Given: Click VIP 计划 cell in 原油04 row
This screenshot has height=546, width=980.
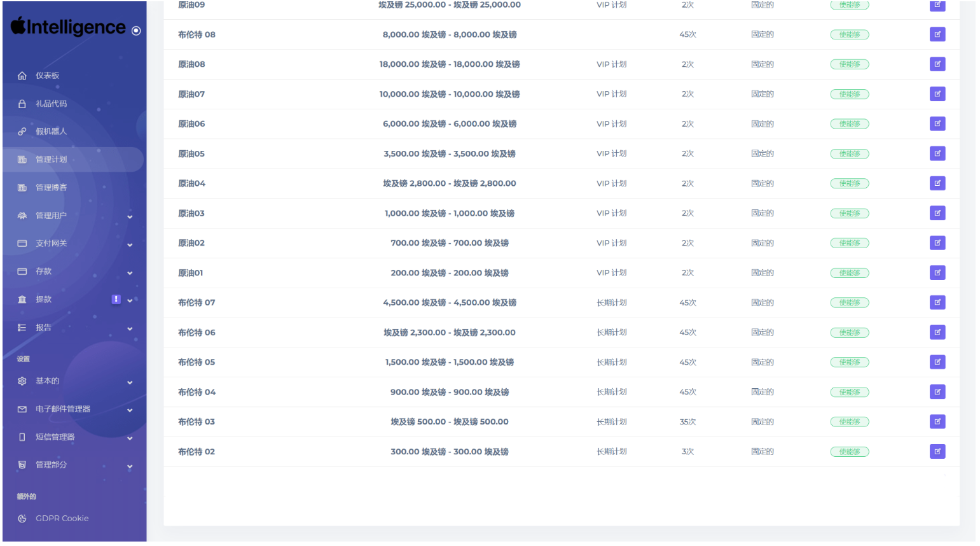Looking at the screenshot, I should 611,183.
